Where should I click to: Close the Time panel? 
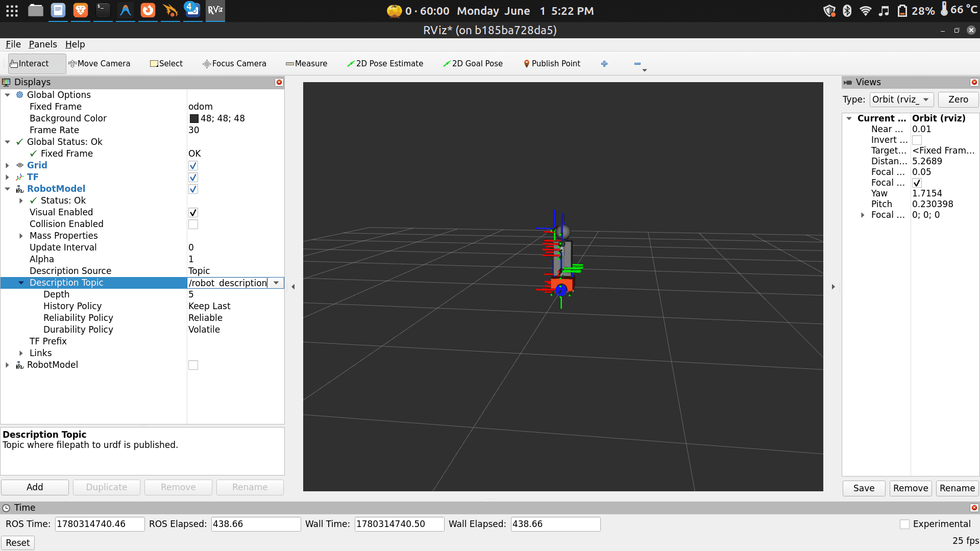point(974,508)
